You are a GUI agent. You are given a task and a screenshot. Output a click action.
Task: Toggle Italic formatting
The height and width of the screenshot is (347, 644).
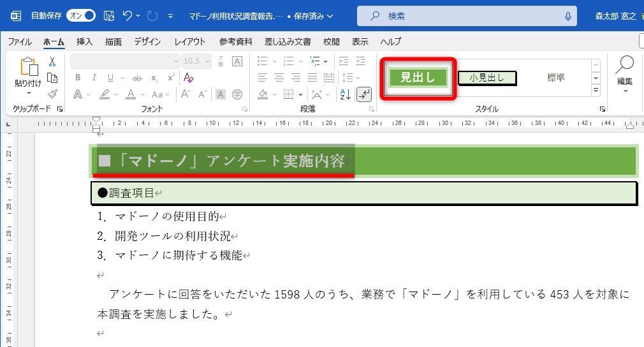coord(94,78)
